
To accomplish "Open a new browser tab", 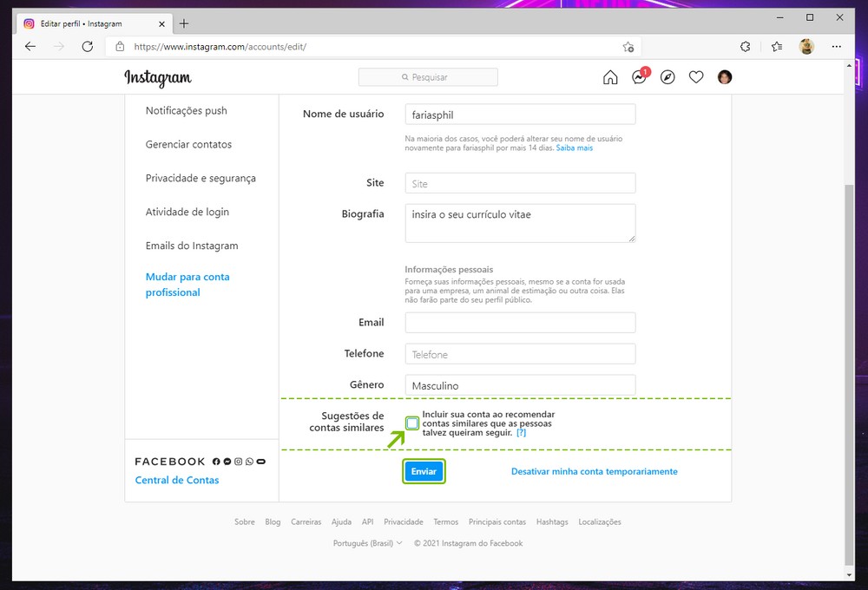I will point(184,23).
